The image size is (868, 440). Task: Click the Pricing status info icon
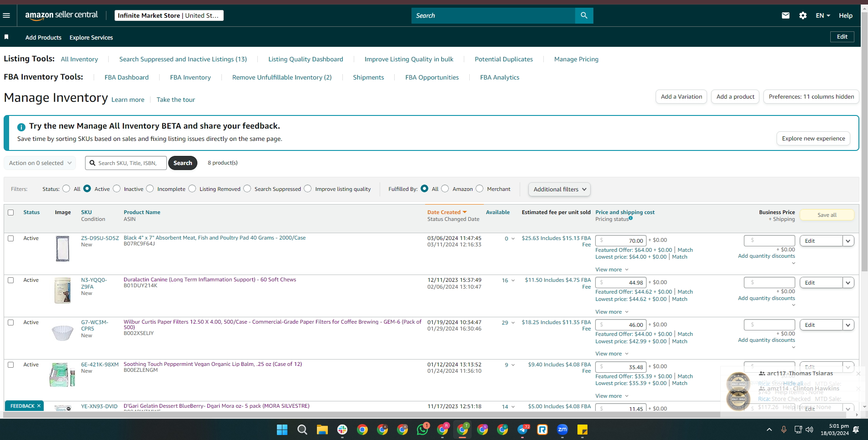click(x=631, y=218)
